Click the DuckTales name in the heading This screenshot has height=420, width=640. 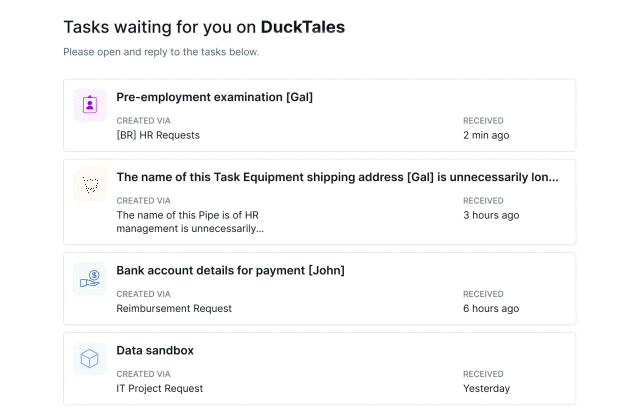click(303, 27)
